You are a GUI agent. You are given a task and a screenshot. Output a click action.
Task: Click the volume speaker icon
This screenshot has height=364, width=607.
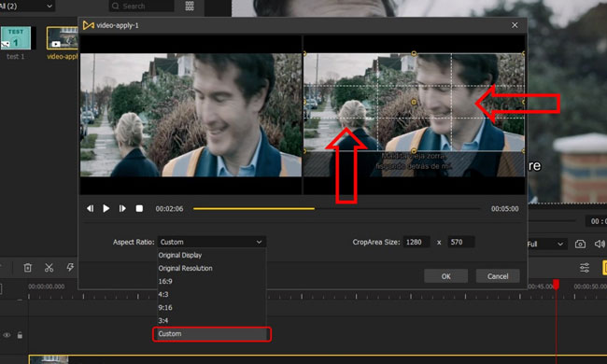600,244
